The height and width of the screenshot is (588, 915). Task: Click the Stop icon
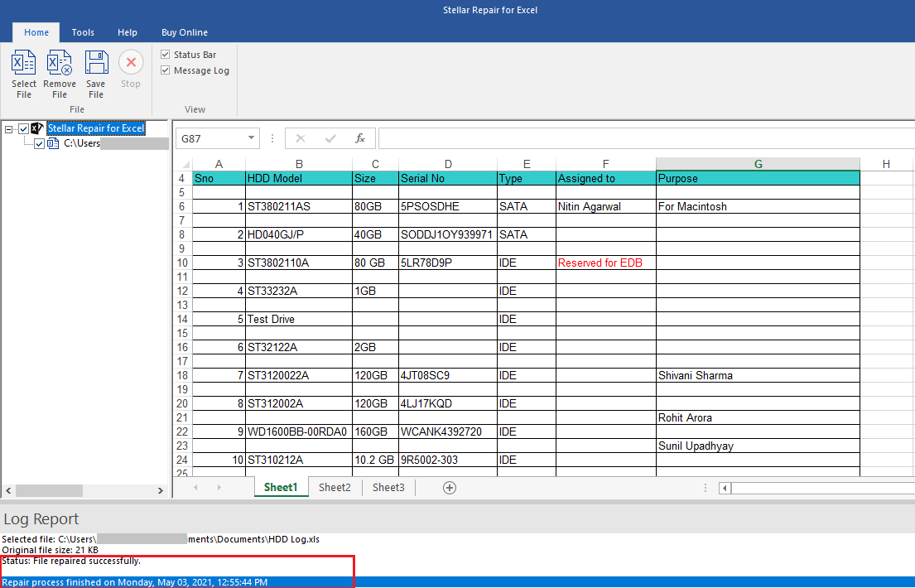131,62
